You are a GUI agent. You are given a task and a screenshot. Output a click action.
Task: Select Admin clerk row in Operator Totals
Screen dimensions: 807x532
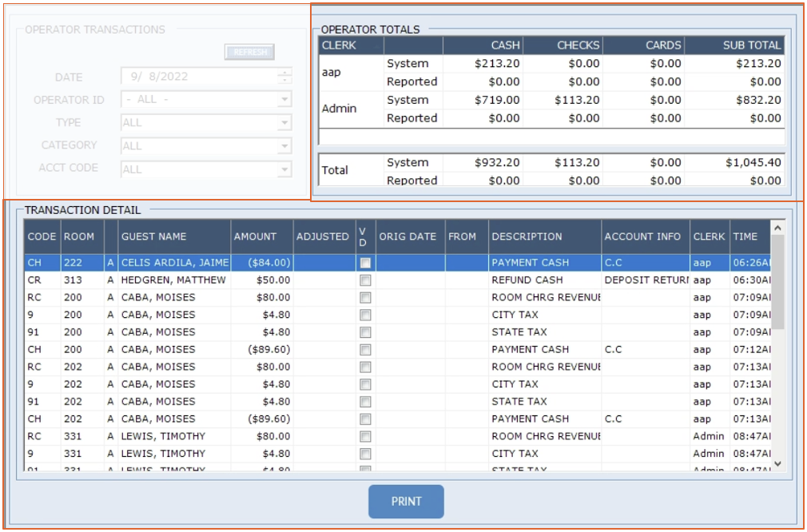(340, 109)
